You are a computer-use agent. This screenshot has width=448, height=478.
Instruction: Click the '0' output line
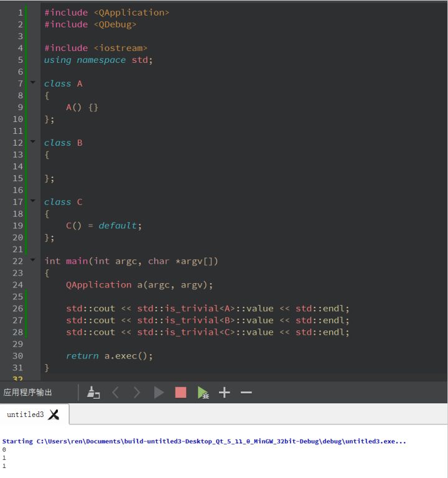[x=4, y=449]
